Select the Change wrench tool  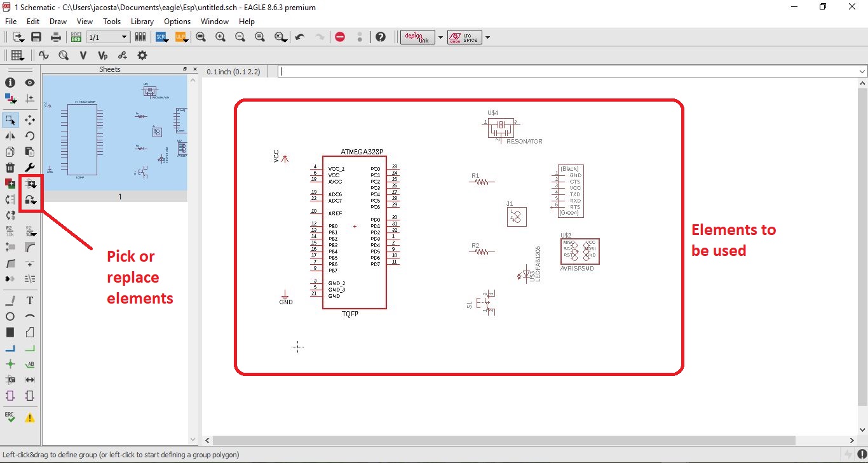[30, 168]
